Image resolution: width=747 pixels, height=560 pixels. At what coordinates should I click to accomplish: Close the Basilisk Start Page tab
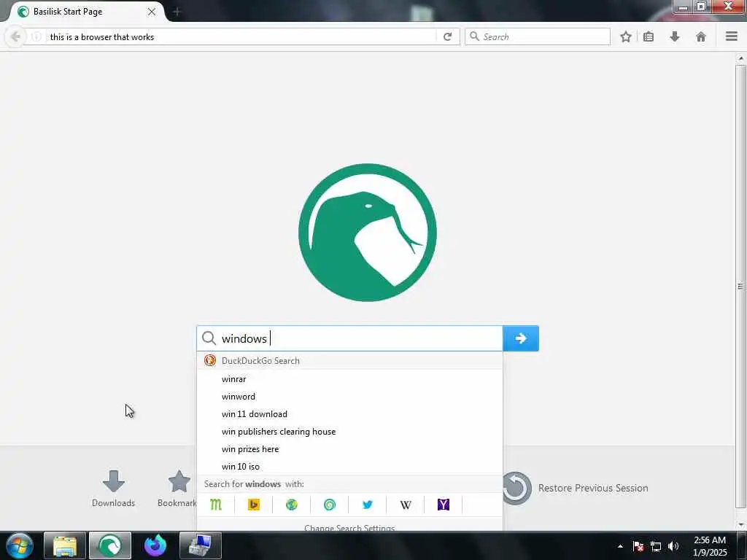(152, 12)
